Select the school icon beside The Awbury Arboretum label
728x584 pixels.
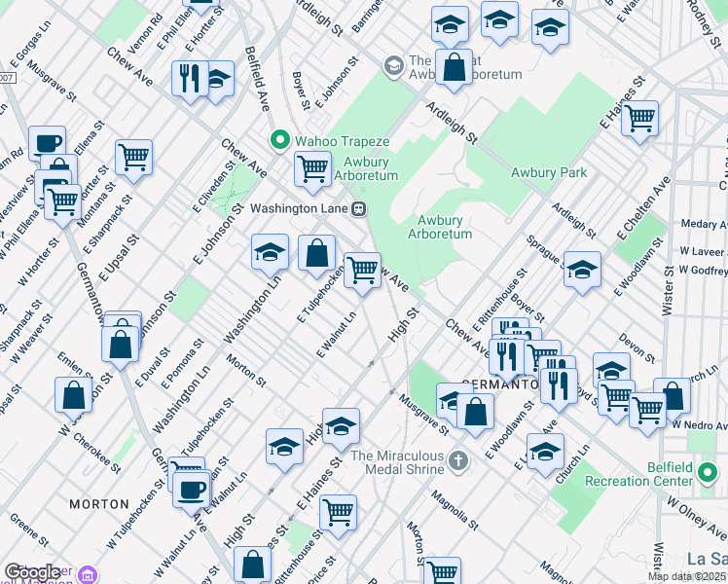click(394, 66)
